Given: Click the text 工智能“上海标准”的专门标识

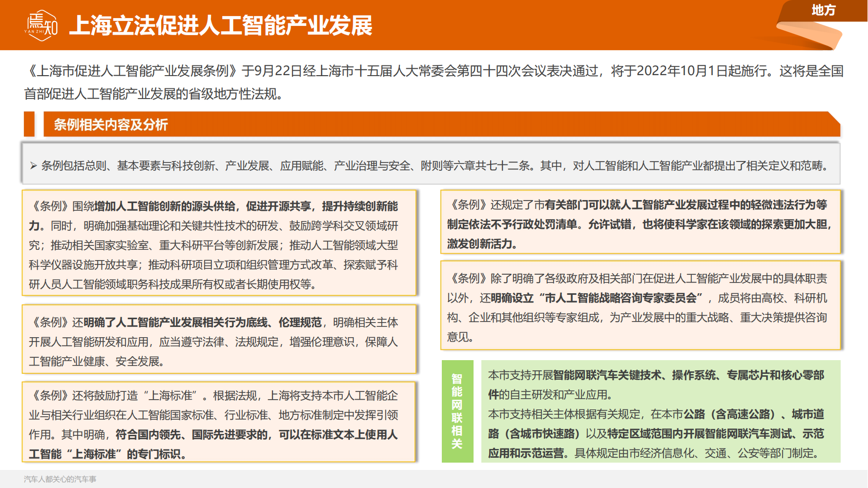Looking at the screenshot, I should (106, 454).
